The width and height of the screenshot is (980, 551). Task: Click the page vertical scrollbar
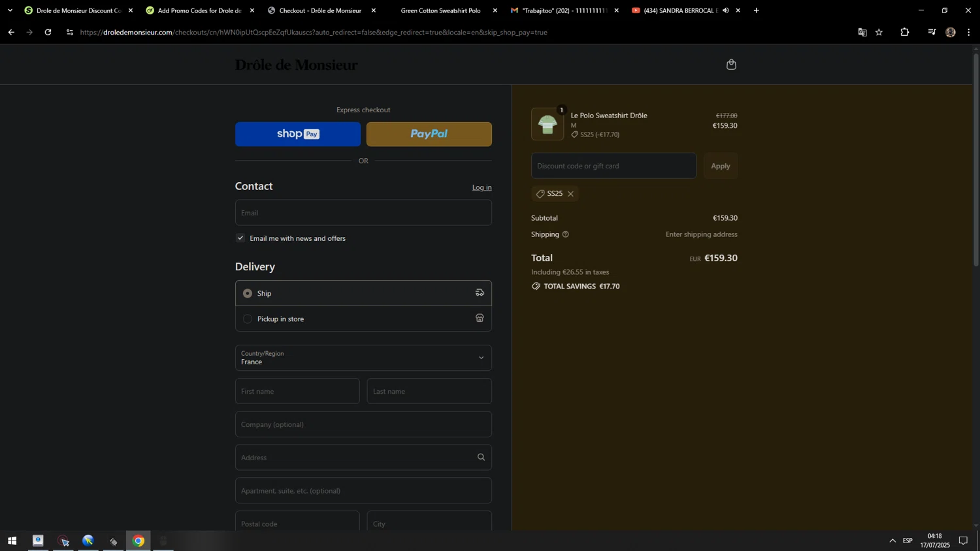pos(976,160)
